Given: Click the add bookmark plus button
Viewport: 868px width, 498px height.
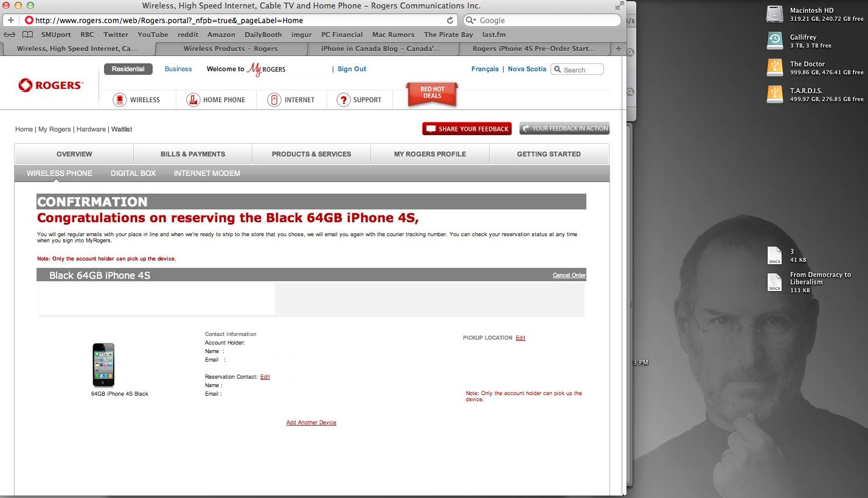Looking at the screenshot, I should point(10,20).
